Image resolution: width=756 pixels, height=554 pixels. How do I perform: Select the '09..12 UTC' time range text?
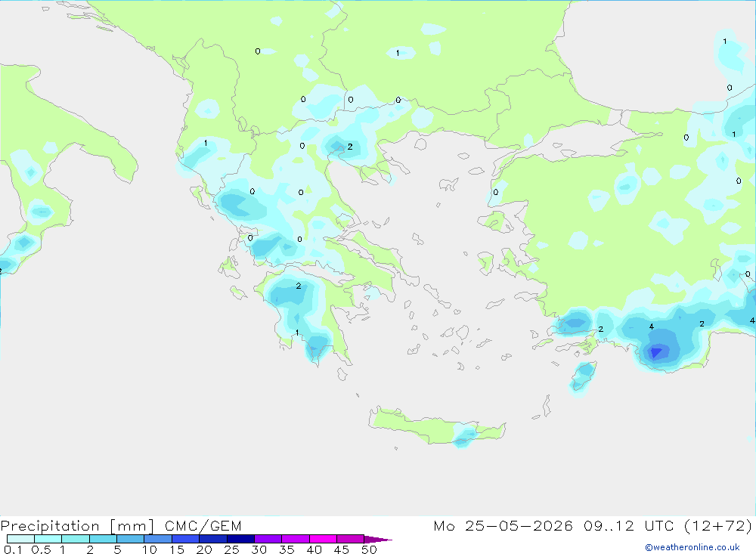[x=628, y=525]
